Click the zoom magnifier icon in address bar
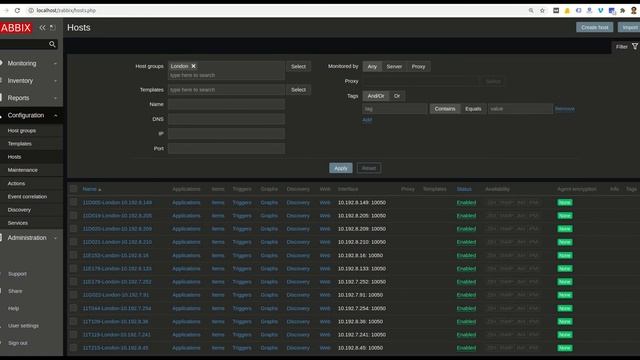640x360 pixels. pos(531,11)
